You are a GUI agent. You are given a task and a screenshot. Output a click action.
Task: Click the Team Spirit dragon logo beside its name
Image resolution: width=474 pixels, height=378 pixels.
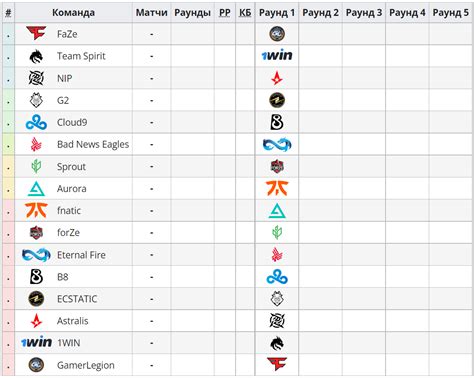pos(36,56)
